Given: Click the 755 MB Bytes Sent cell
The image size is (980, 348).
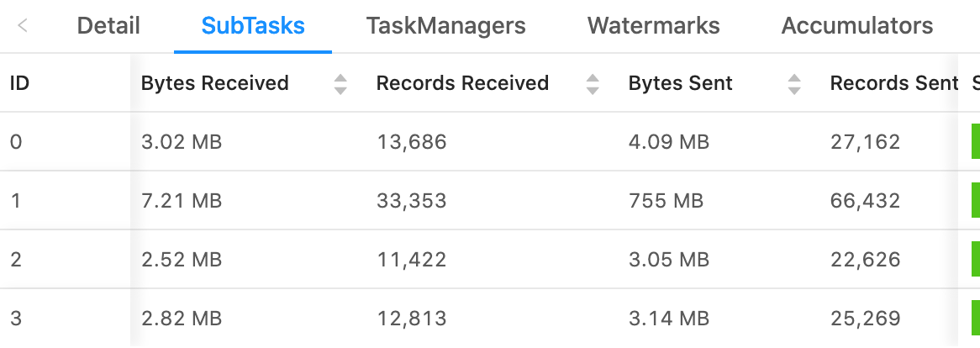Looking at the screenshot, I should point(666,201).
